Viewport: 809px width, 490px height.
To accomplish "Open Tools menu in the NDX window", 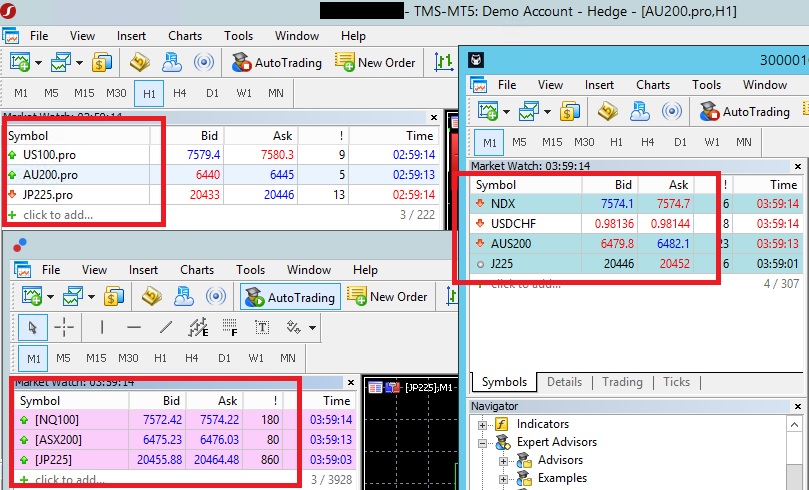I will 706,85.
